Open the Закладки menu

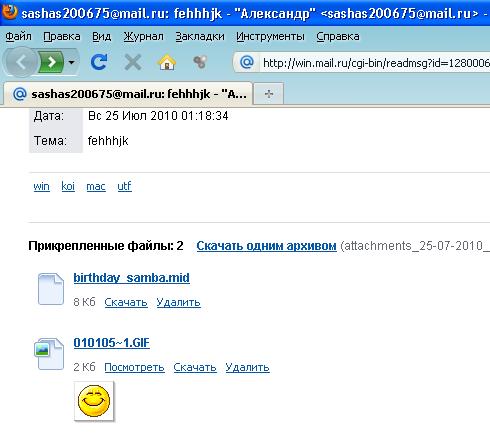[200, 36]
